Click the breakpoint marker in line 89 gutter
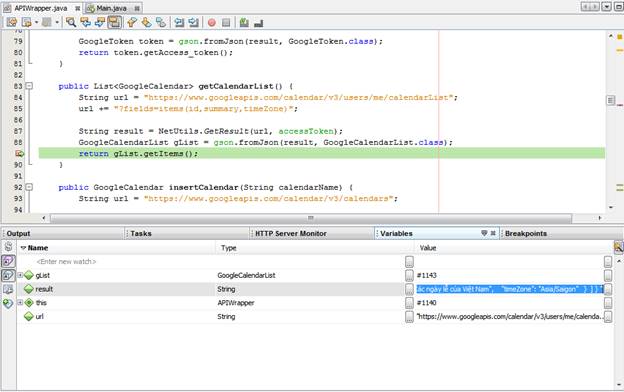This screenshot has width=624, height=392. pyautogui.click(x=19, y=154)
